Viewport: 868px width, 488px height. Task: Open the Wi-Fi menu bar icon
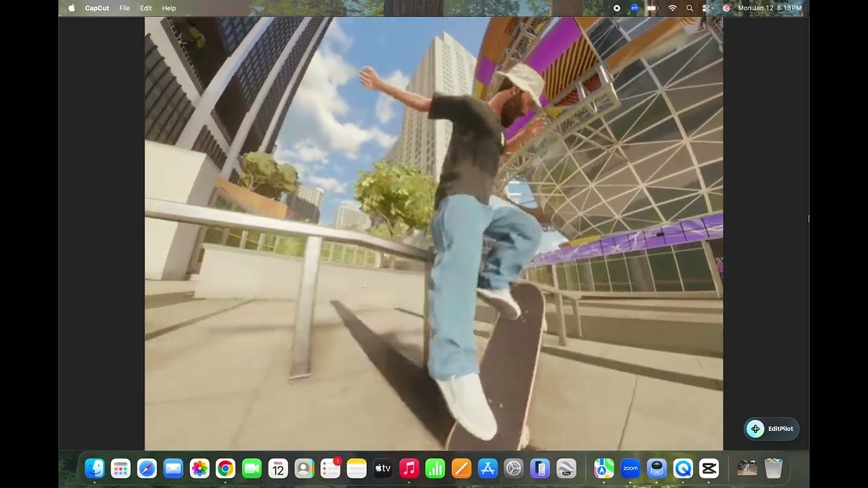[x=673, y=8]
